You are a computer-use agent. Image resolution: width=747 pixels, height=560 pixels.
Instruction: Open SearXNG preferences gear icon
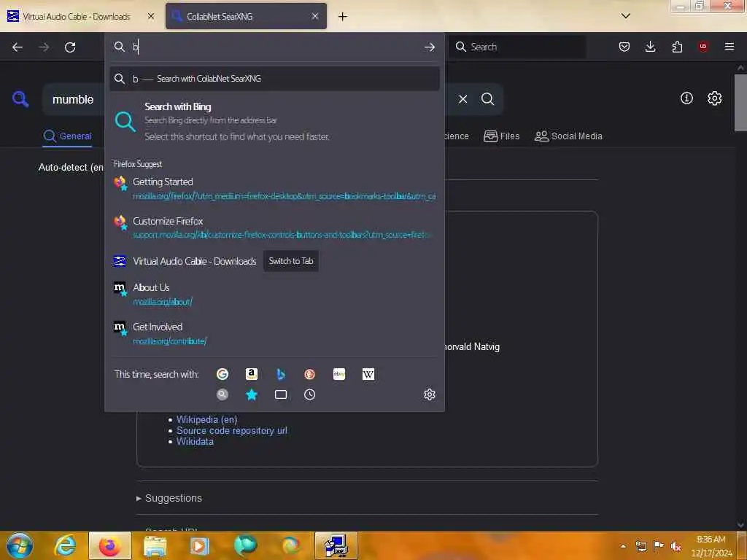(714, 98)
